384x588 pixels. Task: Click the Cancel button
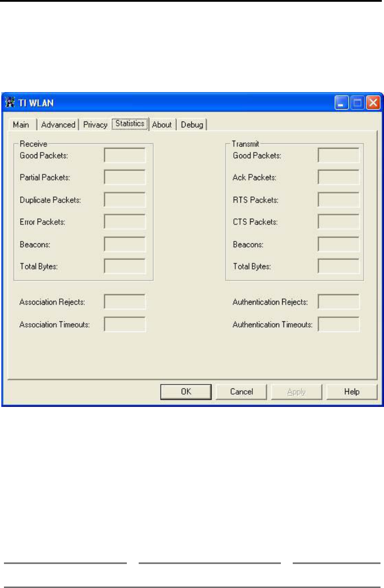click(x=241, y=392)
